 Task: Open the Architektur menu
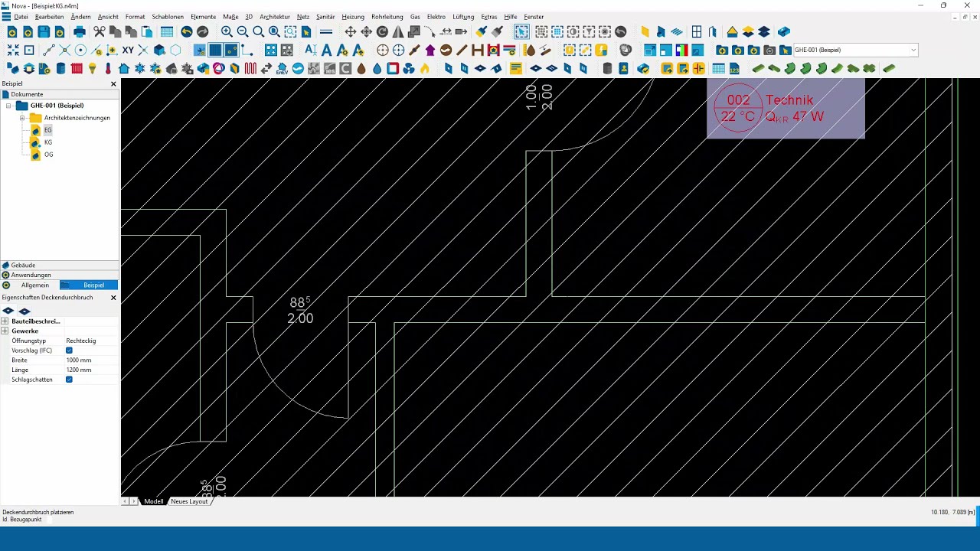275,17
